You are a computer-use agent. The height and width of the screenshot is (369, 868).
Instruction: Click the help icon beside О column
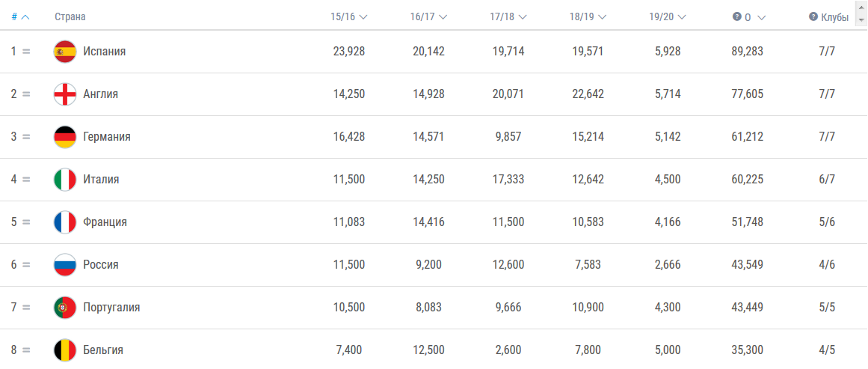pos(736,16)
